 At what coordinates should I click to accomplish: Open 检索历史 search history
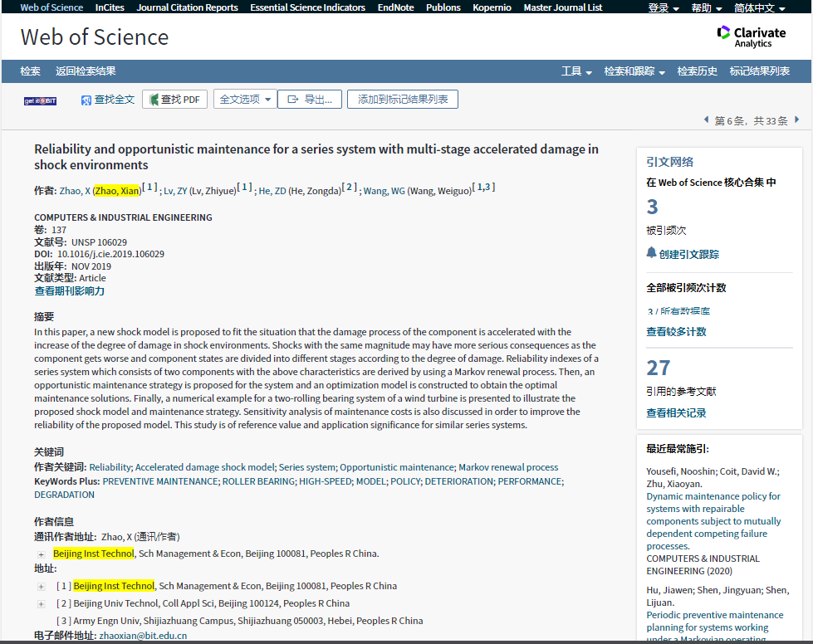click(x=697, y=71)
